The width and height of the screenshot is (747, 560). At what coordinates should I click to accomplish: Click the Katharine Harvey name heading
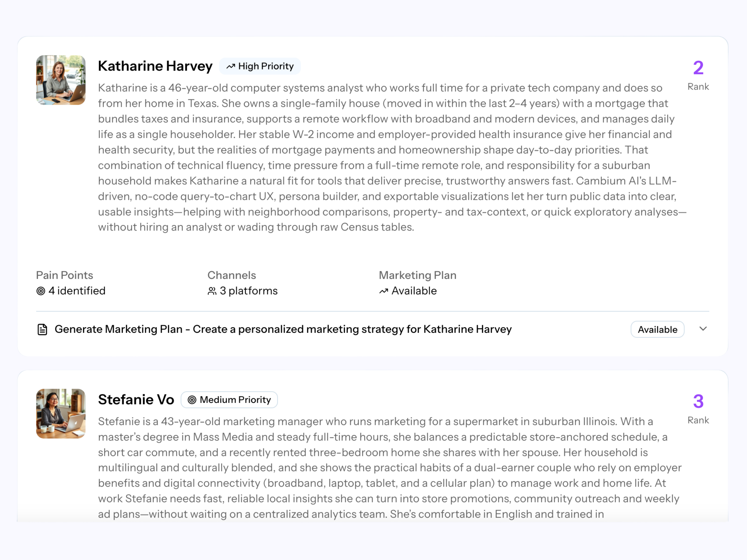tap(155, 66)
